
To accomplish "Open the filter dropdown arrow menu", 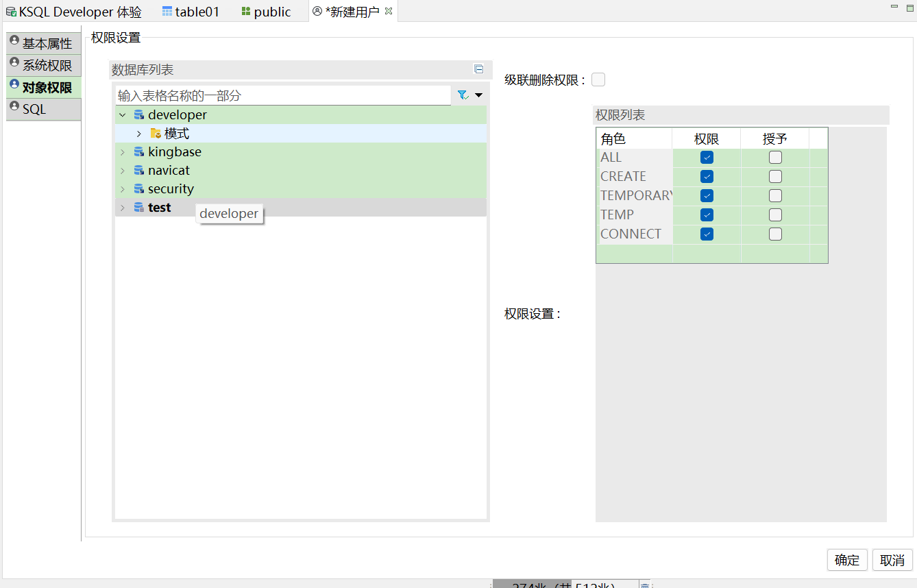I will [x=478, y=95].
